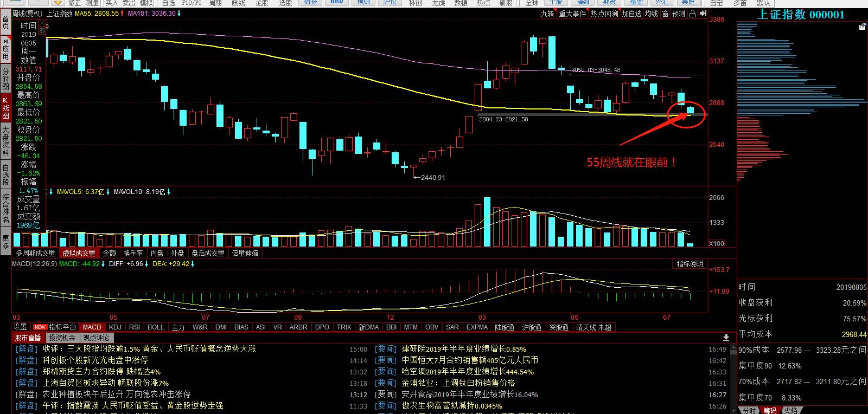Click the 窗 window button
Image resolution: width=868 pixels, height=414 pixels.
(665, 14)
